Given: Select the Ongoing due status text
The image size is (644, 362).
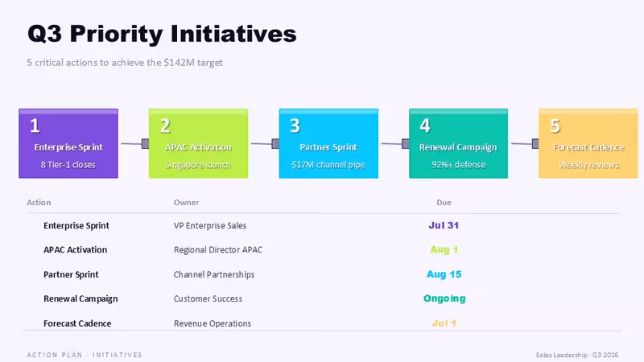Looking at the screenshot, I should (x=444, y=298).
